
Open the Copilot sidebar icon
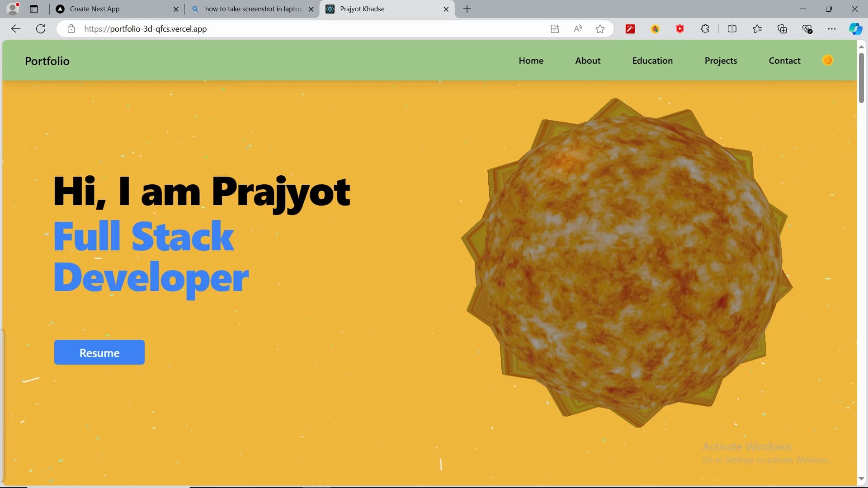coord(855,29)
